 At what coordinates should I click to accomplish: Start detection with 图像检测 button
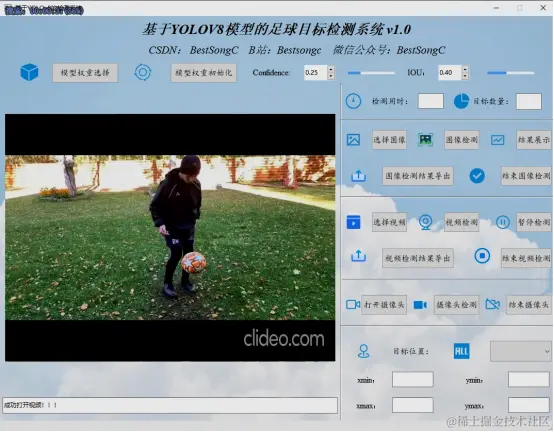(x=461, y=140)
